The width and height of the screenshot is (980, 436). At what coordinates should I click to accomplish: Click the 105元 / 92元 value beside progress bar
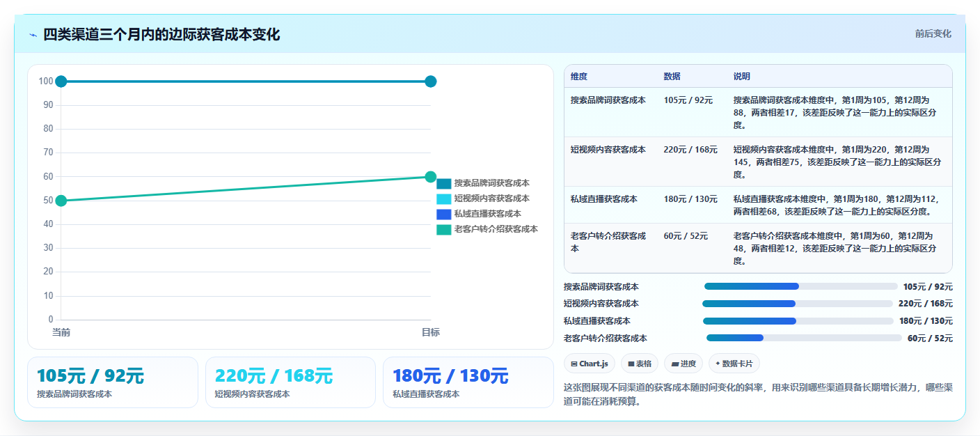[x=928, y=287]
